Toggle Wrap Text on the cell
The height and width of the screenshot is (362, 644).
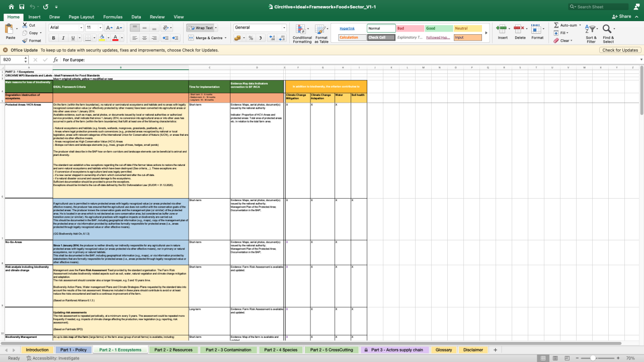coord(201,28)
